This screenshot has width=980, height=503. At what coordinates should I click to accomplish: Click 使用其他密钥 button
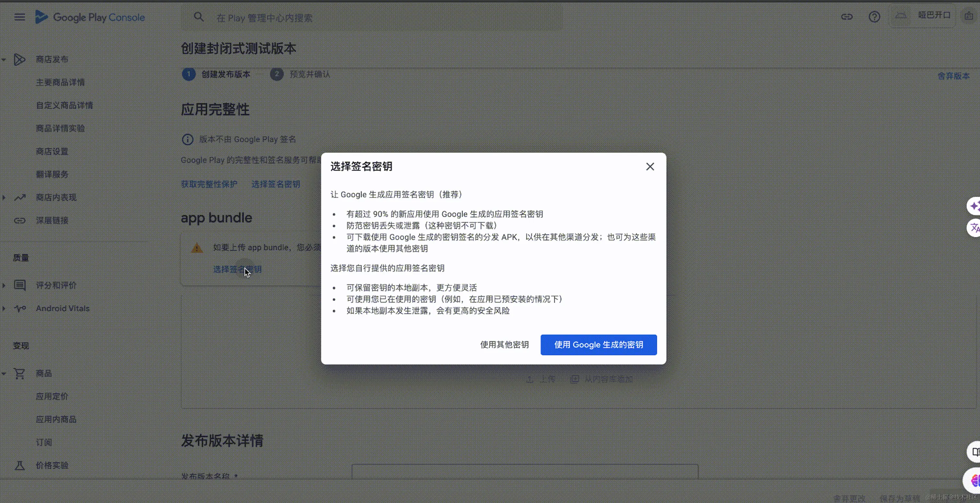(504, 345)
